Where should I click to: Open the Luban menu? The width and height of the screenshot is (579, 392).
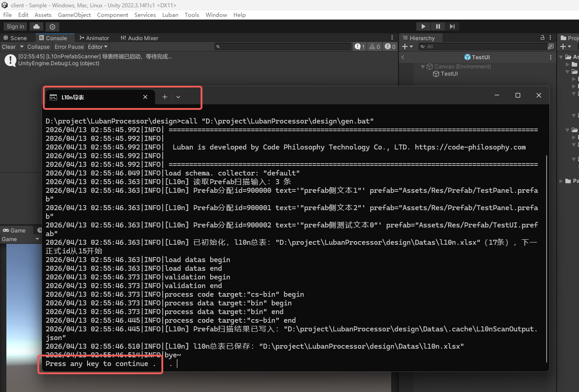pos(170,15)
